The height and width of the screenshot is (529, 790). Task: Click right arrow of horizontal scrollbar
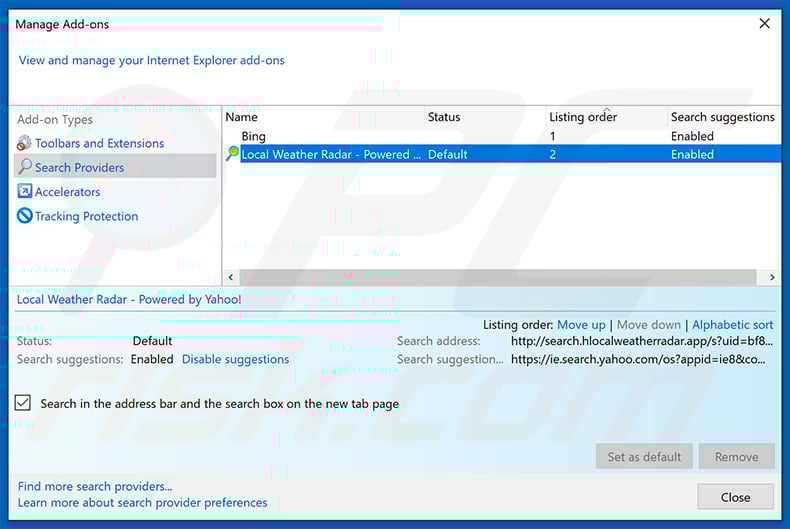pos(772,277)
